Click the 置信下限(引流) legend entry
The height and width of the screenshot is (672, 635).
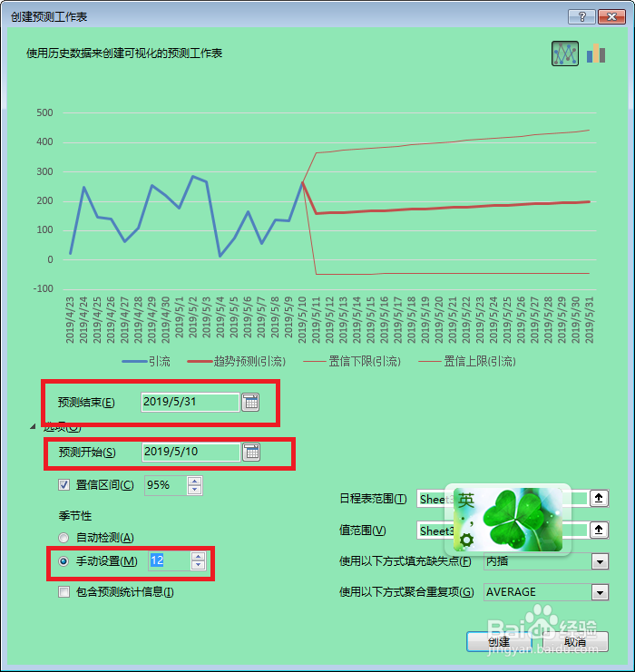point(352,361)
